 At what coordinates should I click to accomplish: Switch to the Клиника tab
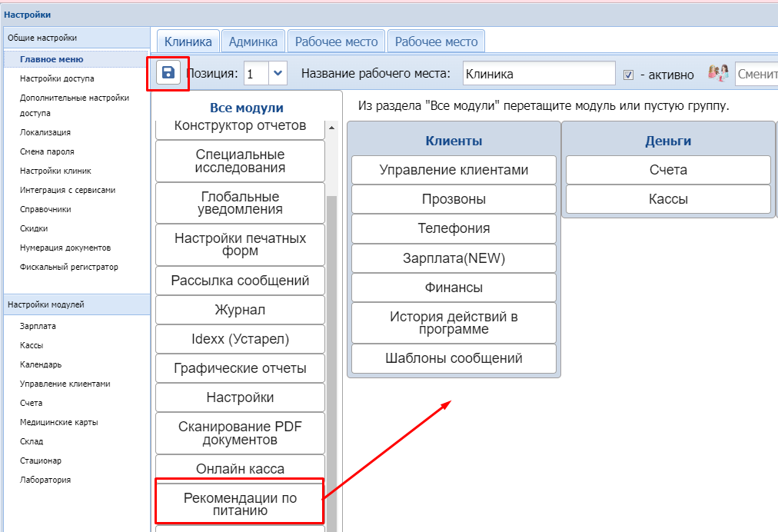(x=188, y=42)
